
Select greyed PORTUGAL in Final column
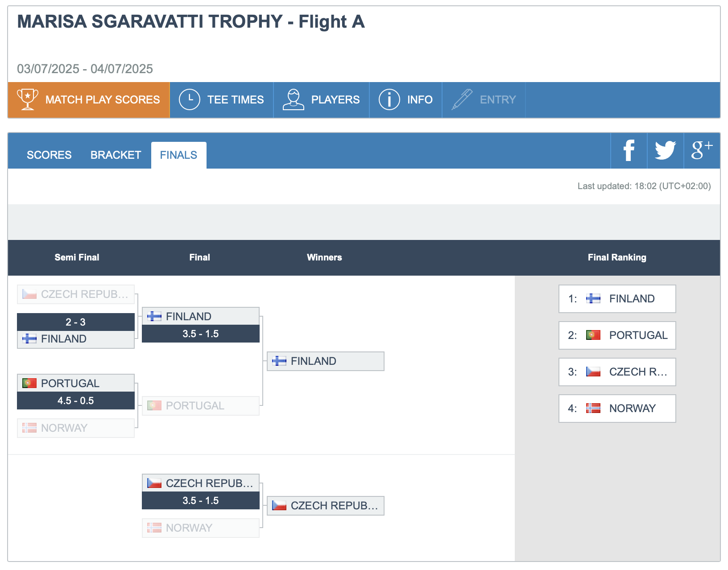pos(195,406)
